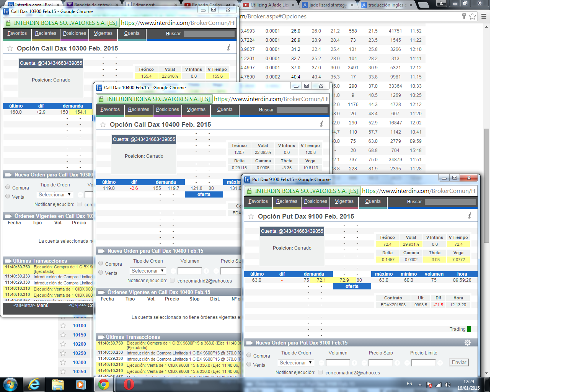Click star next to strike 10100 in main window
This screenshot has width=574, height=392.
click(x=63, y=325)
